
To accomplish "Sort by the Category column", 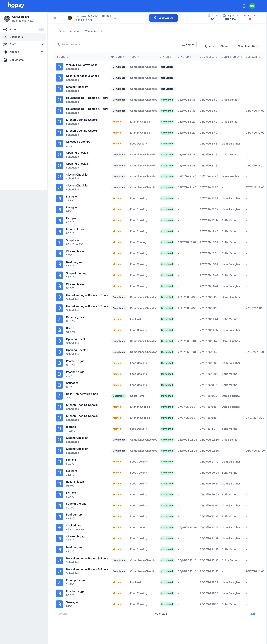I will coord(119,57).
